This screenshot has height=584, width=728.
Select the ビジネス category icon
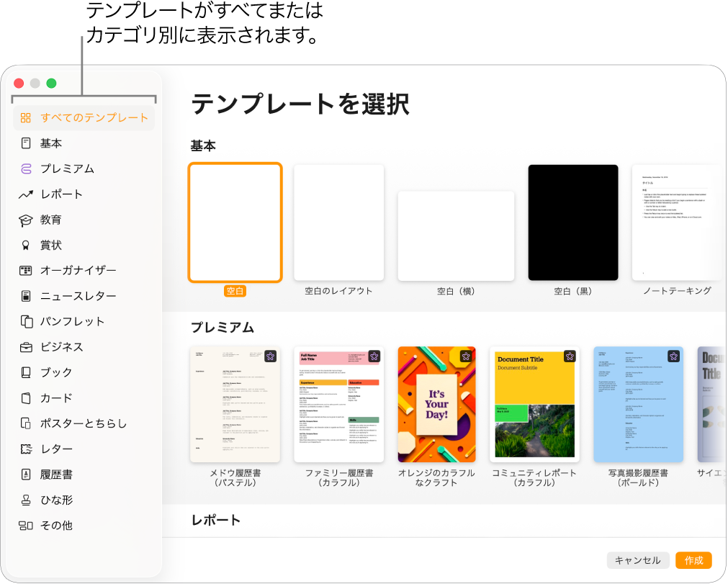point(27,346)
